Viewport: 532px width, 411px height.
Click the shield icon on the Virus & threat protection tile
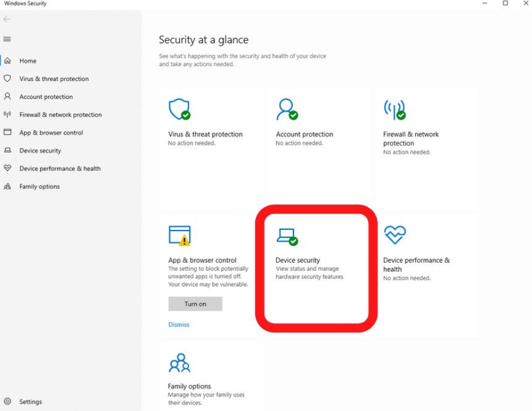pyautogui.click(x=179, y=109)
